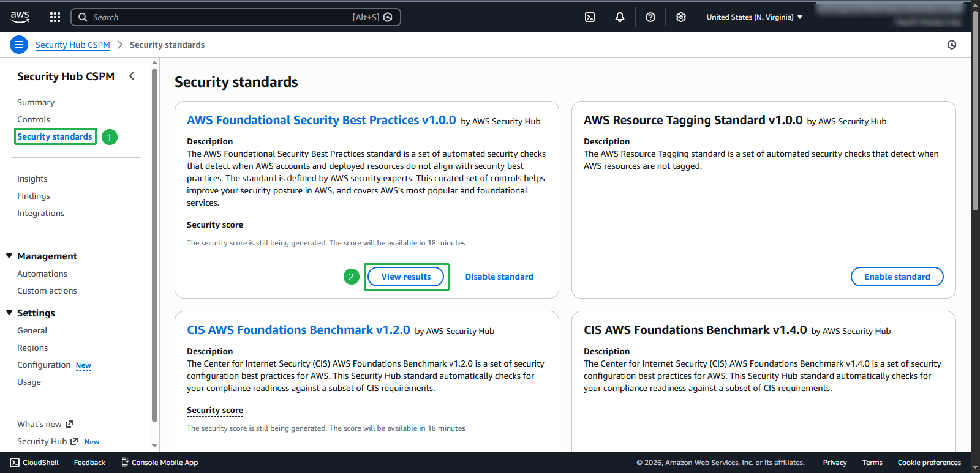
Task: Open the AWS services grid menu
Action: 55,17
